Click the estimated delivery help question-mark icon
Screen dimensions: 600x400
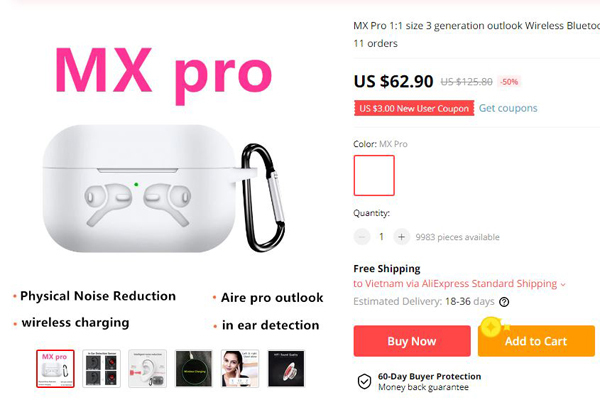coord(504,302)
